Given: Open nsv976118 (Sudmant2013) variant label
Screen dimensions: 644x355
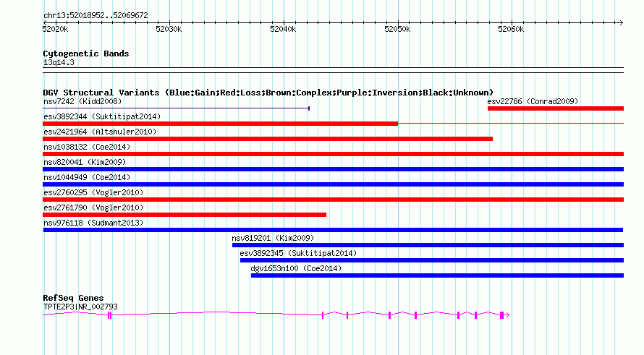Looking at the screenshot, I should (x=93, y=223).
